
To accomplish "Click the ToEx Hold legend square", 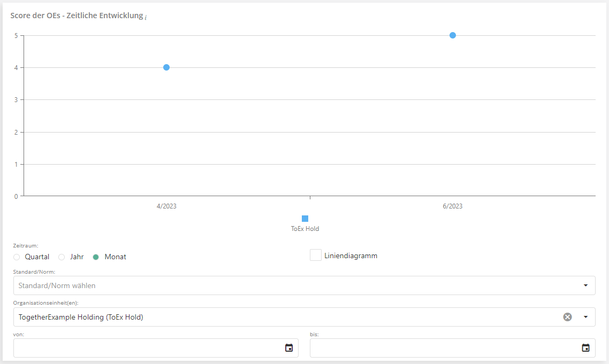I will [305, 219].
